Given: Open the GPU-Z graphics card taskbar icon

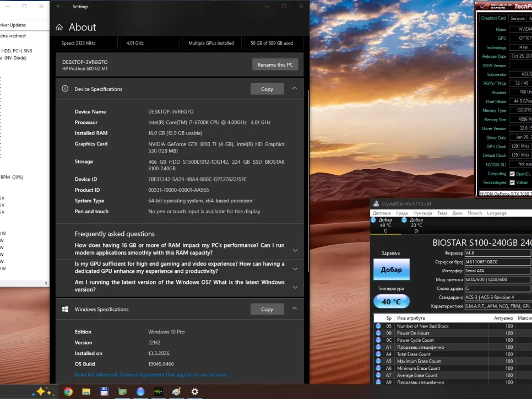Looking at the screenshot, I should pos(122,392).
